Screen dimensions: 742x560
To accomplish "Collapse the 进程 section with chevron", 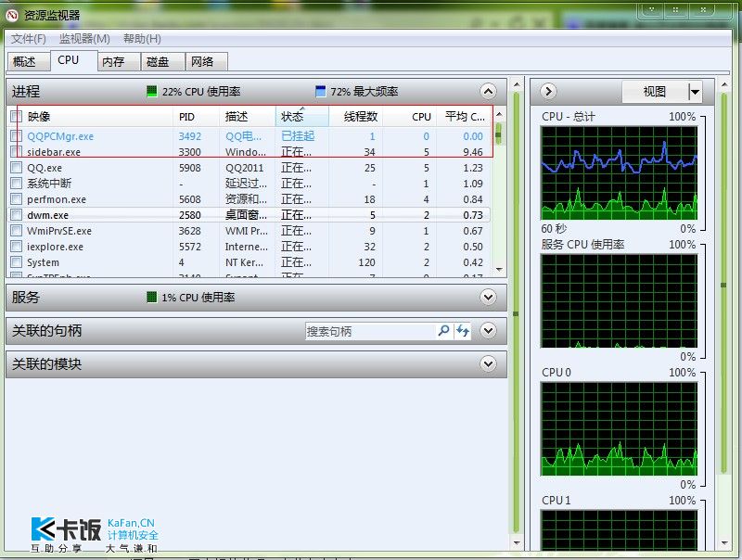I will tap(488, 91).
